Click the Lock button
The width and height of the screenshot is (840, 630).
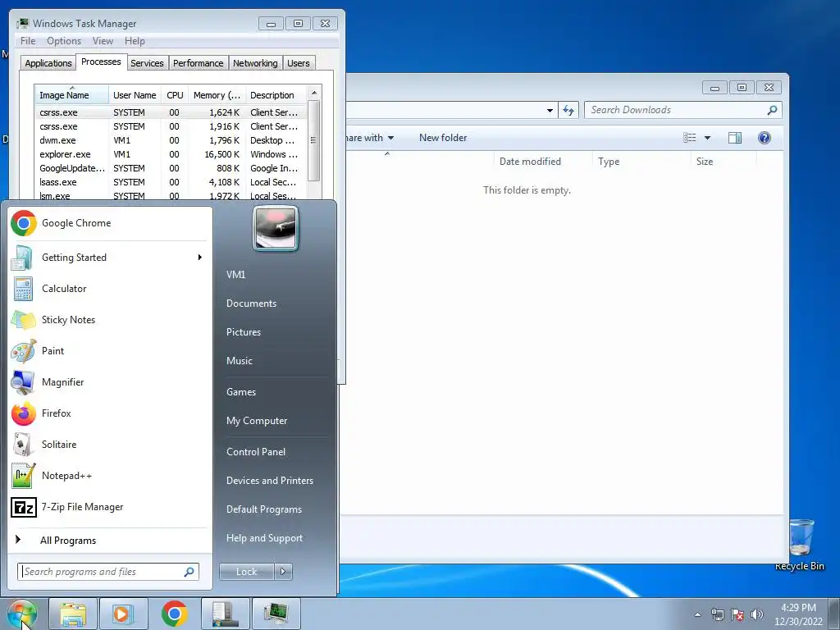[x=246, y=572]
